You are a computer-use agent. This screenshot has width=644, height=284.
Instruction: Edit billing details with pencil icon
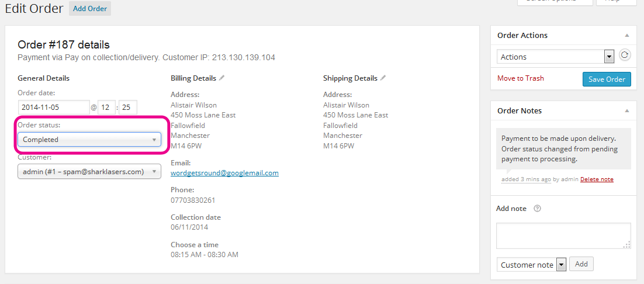pyautogui.click(x=222, y=78)
